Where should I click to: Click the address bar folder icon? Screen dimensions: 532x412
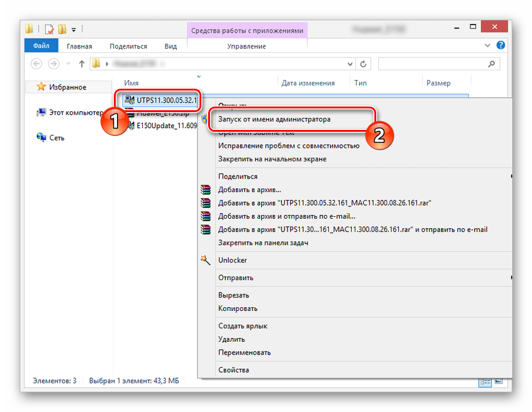[96, 63]
